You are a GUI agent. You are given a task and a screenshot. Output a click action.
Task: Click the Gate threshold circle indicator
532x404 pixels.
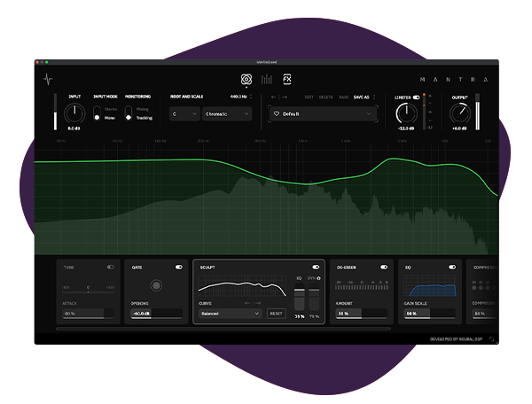tap(156, 285)
